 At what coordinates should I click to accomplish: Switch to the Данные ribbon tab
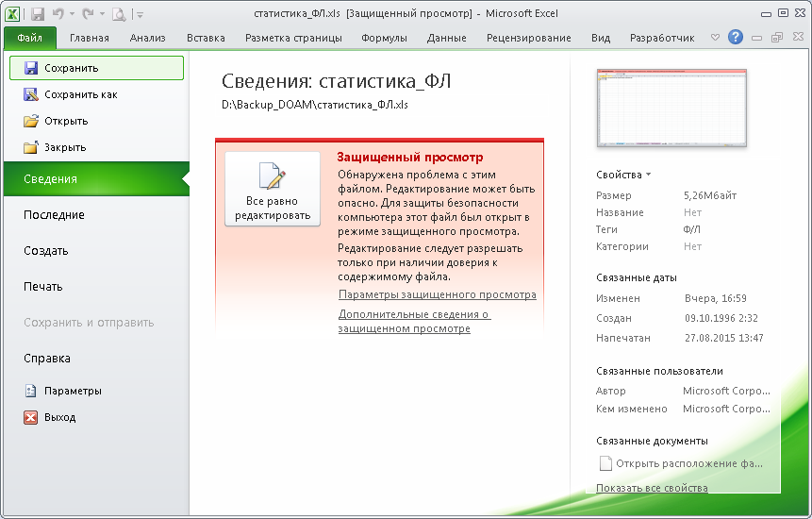tap(446, 38)
